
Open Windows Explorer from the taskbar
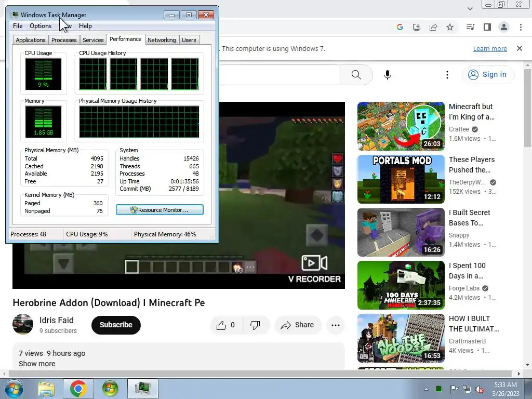[46, 389]
